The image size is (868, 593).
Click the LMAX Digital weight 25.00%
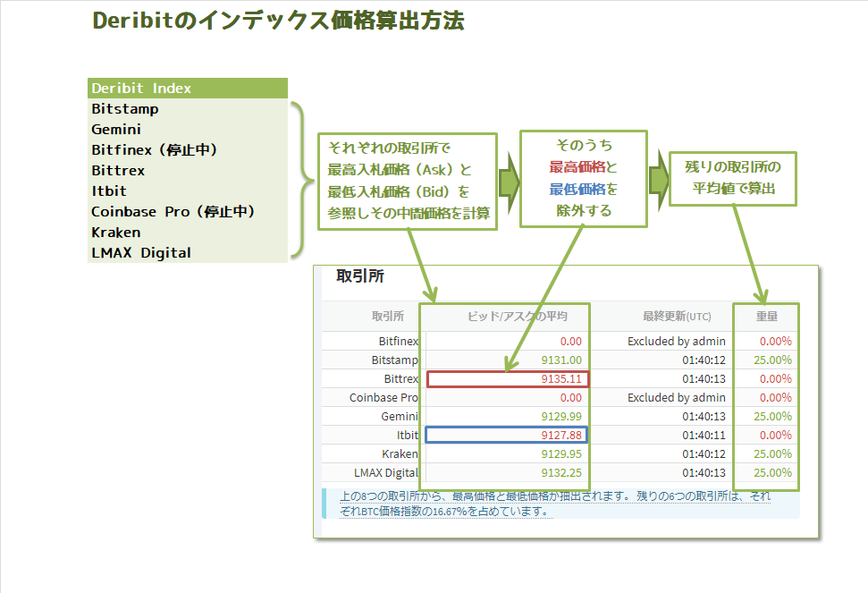click(772, 473)
